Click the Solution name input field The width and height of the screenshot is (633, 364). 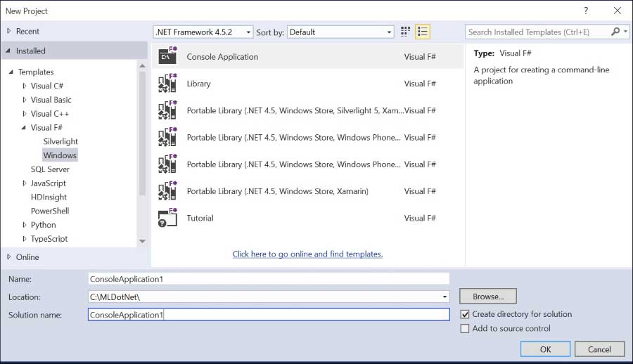point(269,315)
